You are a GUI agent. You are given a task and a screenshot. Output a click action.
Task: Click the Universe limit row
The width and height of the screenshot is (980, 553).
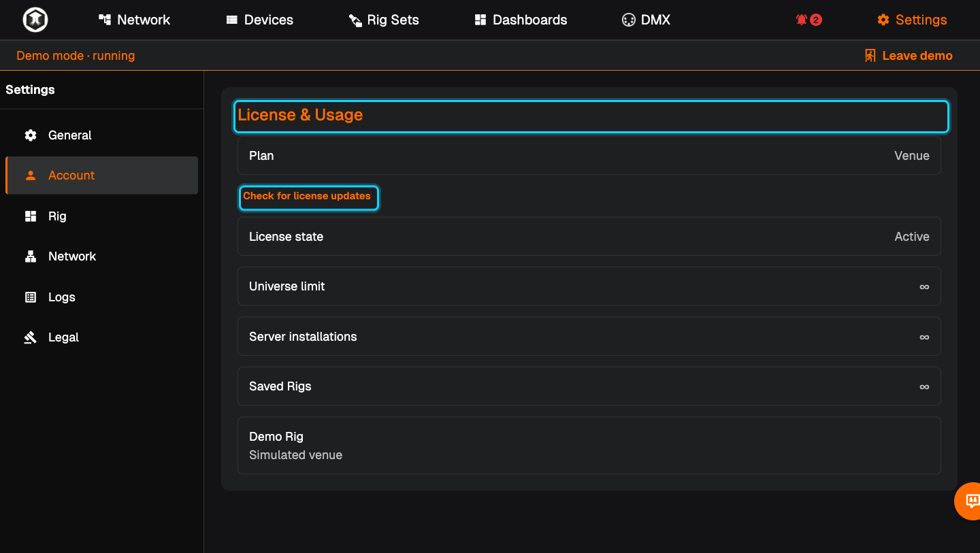pyautogui.click(x=589, y=286)
